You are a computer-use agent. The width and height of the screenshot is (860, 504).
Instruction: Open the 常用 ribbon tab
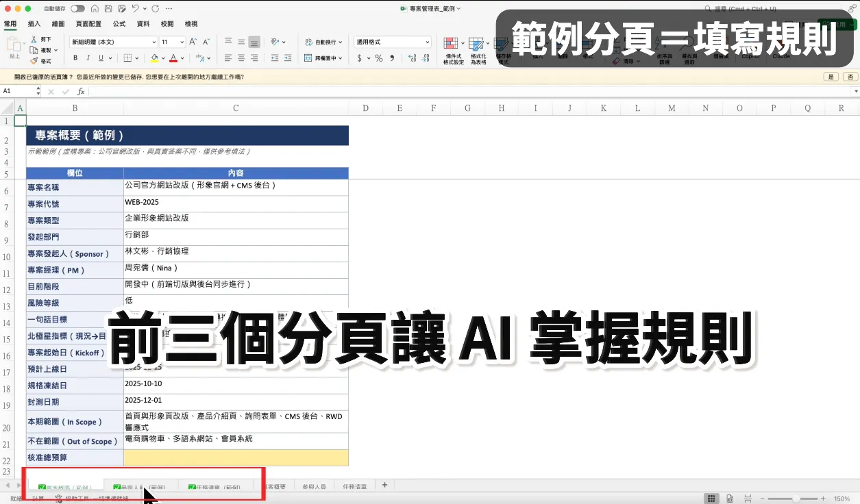click(x=10, y=23)
